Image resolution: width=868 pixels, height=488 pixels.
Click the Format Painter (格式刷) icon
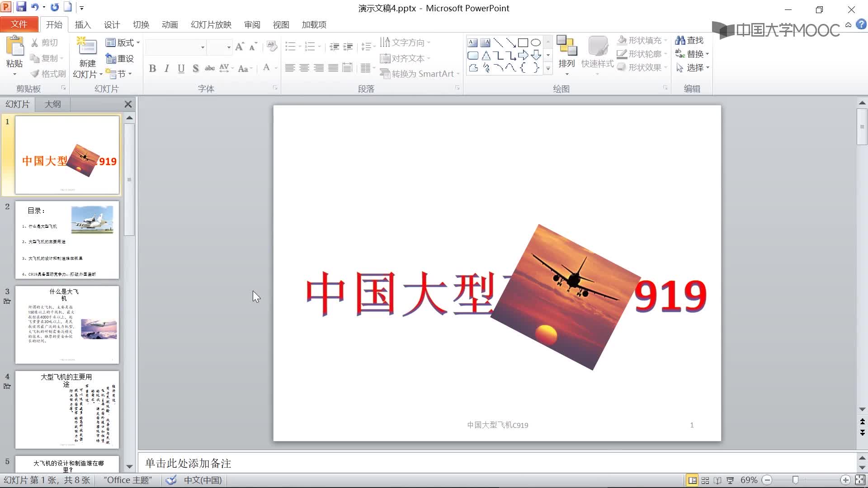click(x=35, y=74)
